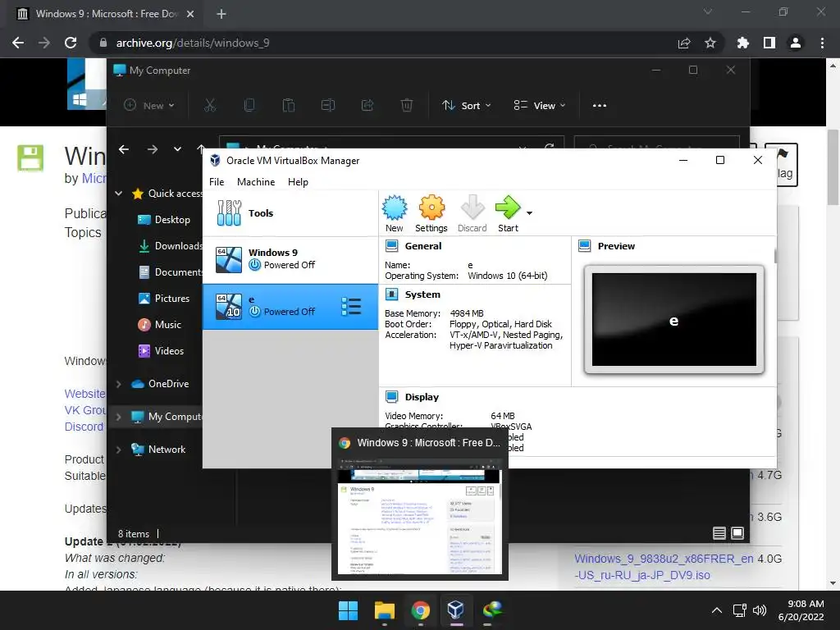This screenshot has width=840, height=630.
Task: Click VirtualBox icon on the taskbar
Action: point(456,610)
